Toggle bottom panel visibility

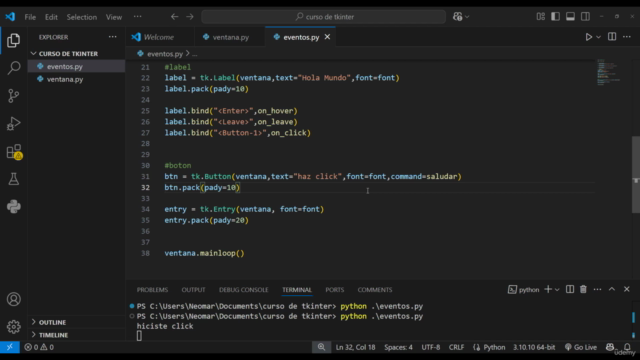[x=570, y=16]
